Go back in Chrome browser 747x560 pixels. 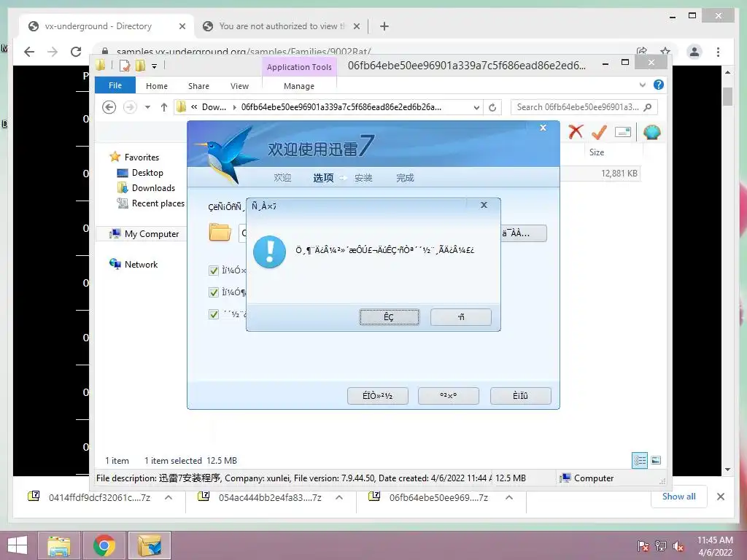29,52
